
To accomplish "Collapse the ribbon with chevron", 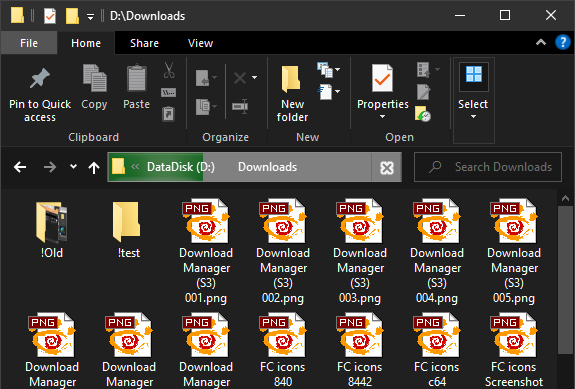I will click(541, 43).
